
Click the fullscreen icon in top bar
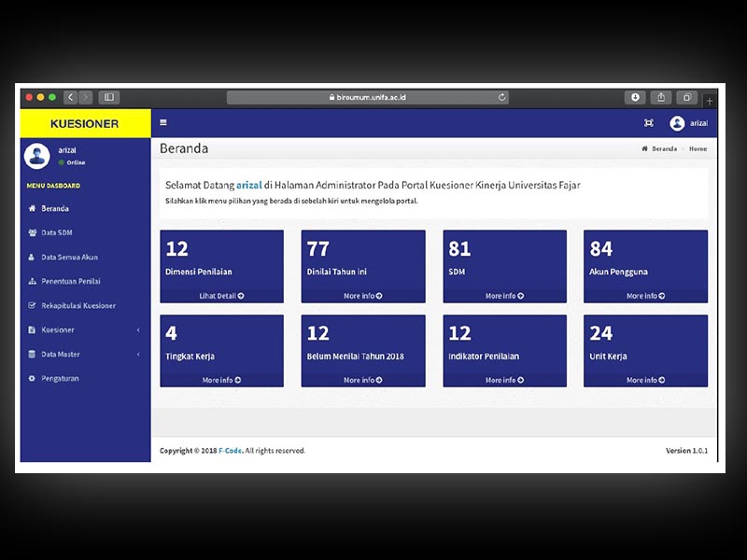(x=649, y=123)
